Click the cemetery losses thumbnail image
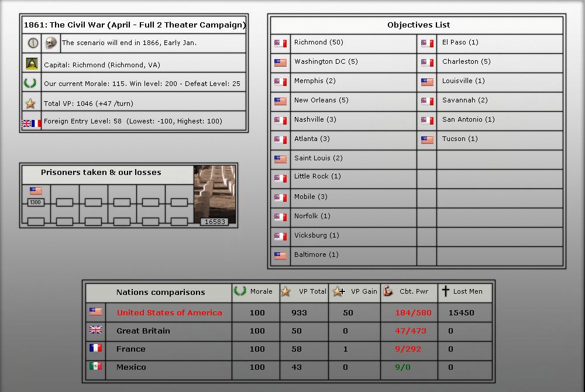Screen dimensions: 585x392 coord(214,192)
